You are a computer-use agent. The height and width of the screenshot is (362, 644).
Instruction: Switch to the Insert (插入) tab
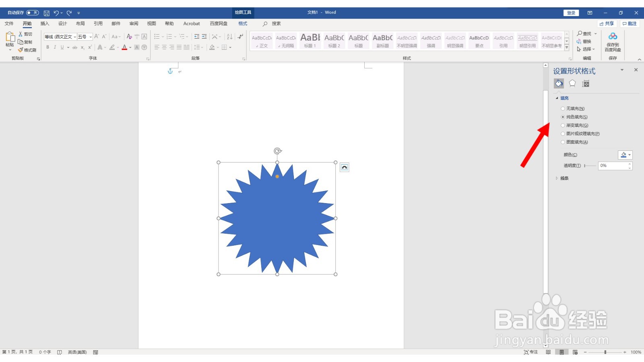click(x=45, y=24)
